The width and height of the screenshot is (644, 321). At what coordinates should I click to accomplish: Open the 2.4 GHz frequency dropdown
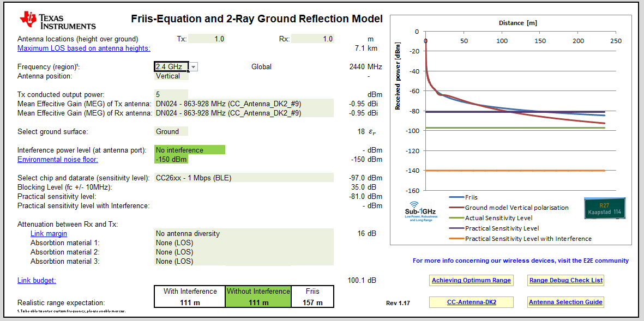tap(194, 66)
